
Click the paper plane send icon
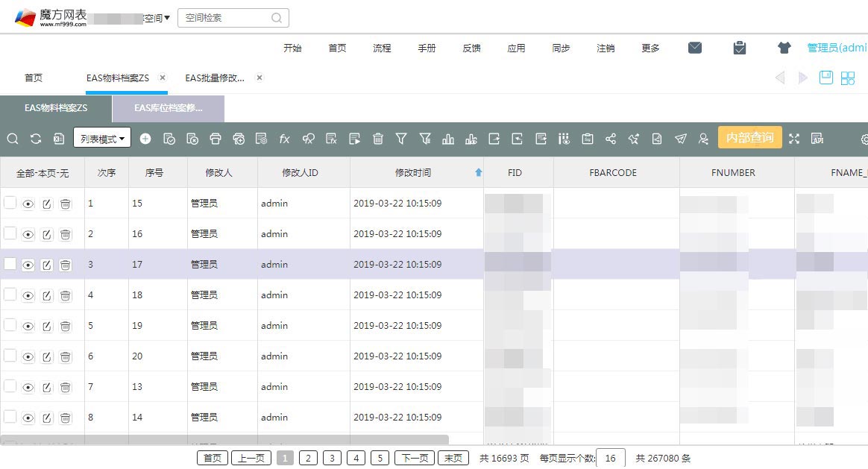pos(680,138)
